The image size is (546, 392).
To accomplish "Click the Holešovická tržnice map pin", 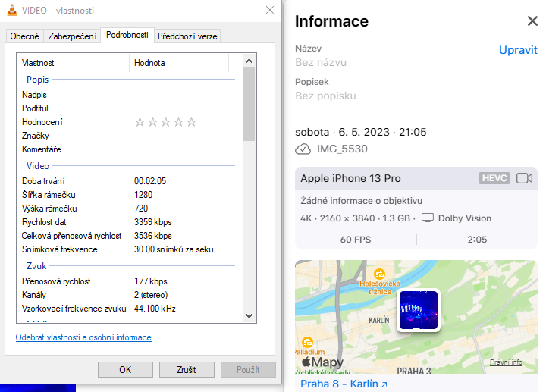I will click(379, 274).
